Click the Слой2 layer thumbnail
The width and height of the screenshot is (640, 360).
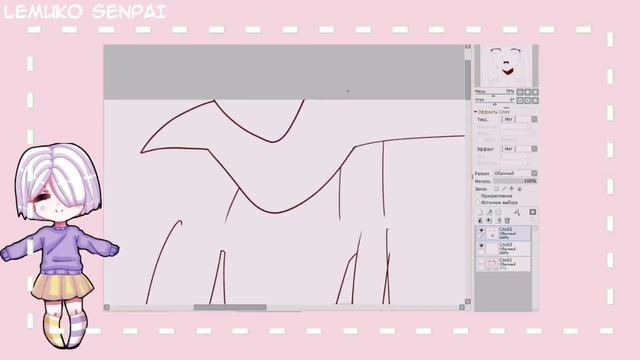click(x=492, y=233)
